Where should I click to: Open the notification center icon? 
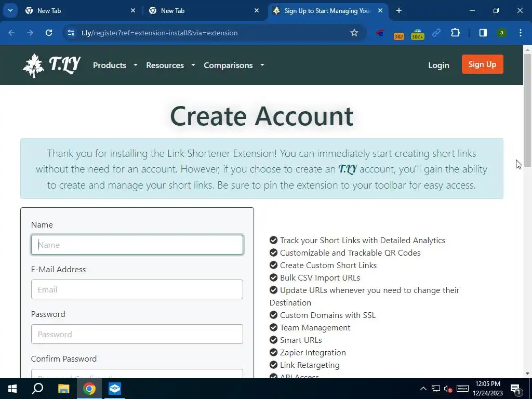pos(515,390)
